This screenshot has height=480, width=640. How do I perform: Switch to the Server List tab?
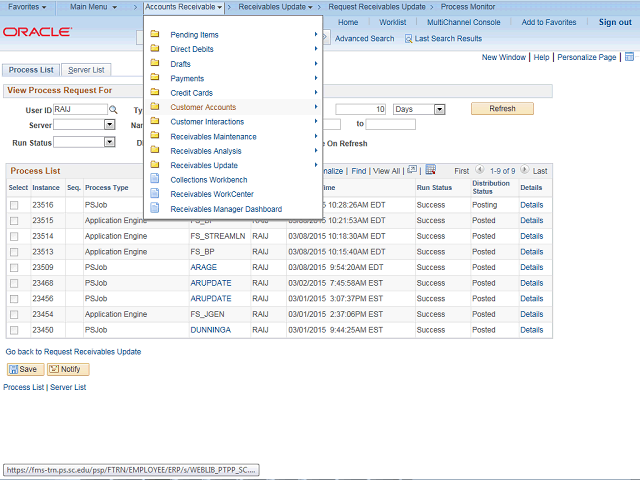(86, 70)
